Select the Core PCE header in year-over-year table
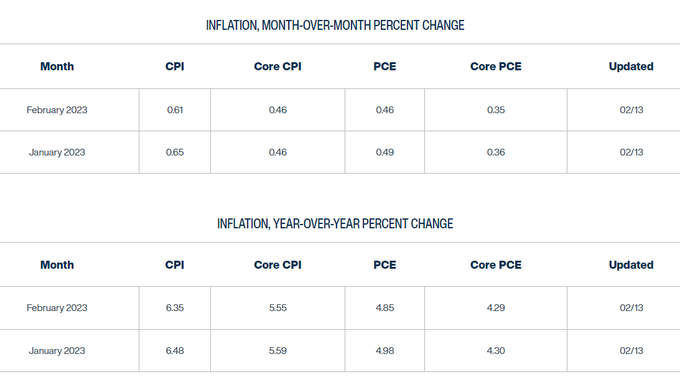The image size is (680, 382). coord(496,265)
